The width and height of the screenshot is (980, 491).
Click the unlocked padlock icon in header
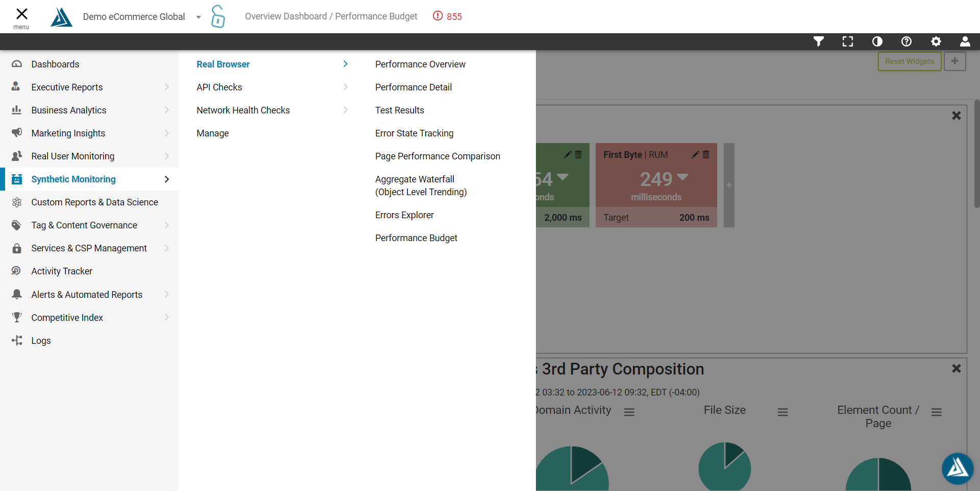click(218, 16)
